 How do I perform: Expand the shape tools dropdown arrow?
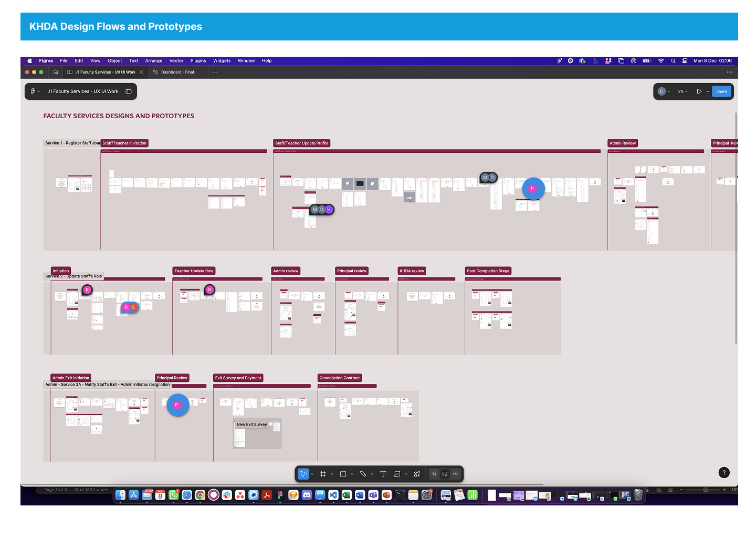click(352, 474)
